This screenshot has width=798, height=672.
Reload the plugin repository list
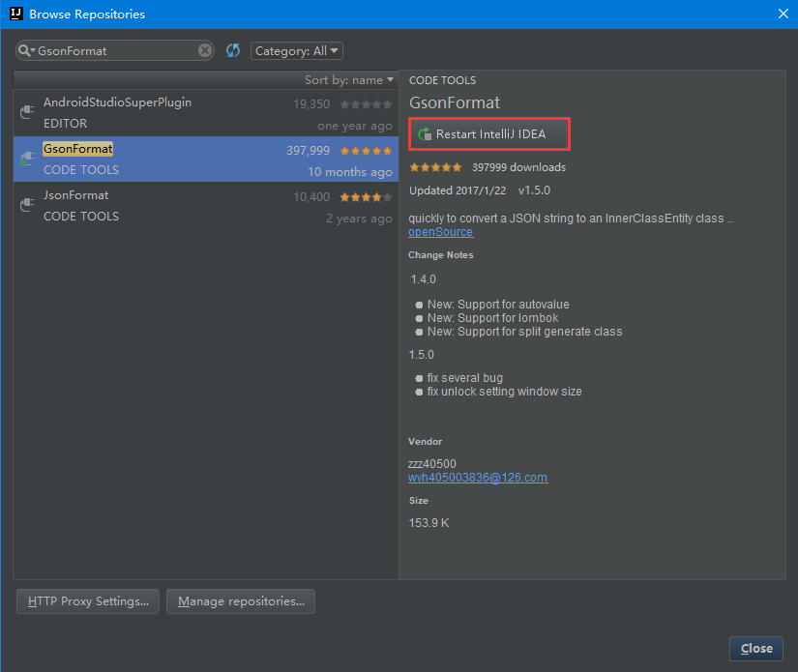click(x=232, y=50)
